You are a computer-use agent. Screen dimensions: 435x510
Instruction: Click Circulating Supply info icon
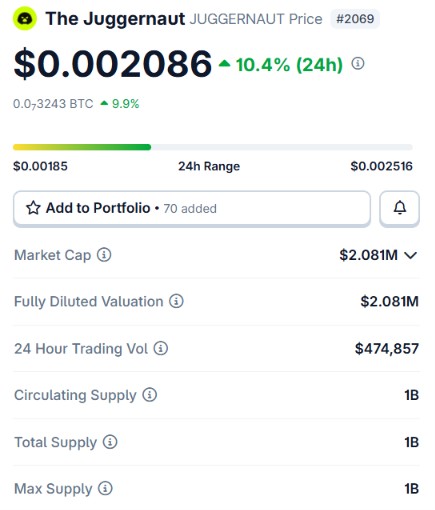coord(150,395)
